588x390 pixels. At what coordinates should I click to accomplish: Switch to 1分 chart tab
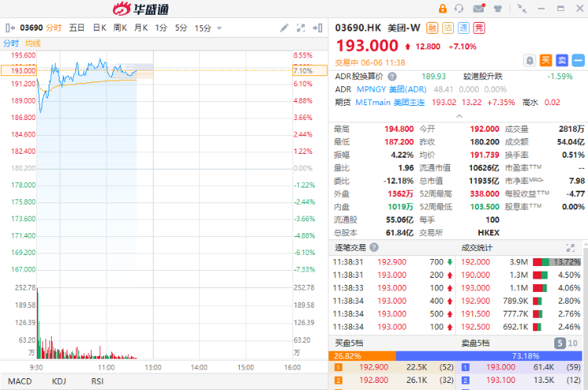pos(161,27)
